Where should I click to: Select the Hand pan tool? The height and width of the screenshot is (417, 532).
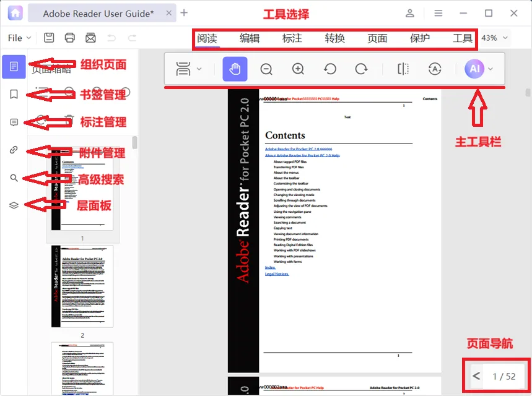(235, 69)
